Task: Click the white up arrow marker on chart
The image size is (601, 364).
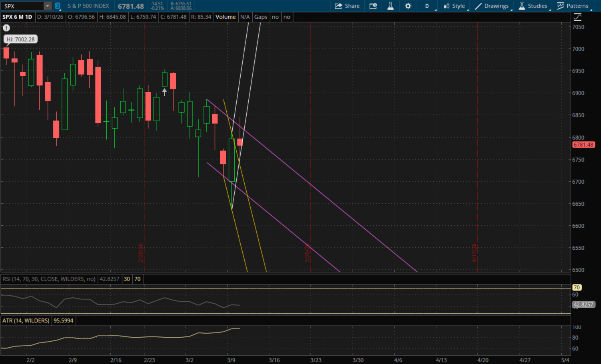Action: click(x=164, y=92)
